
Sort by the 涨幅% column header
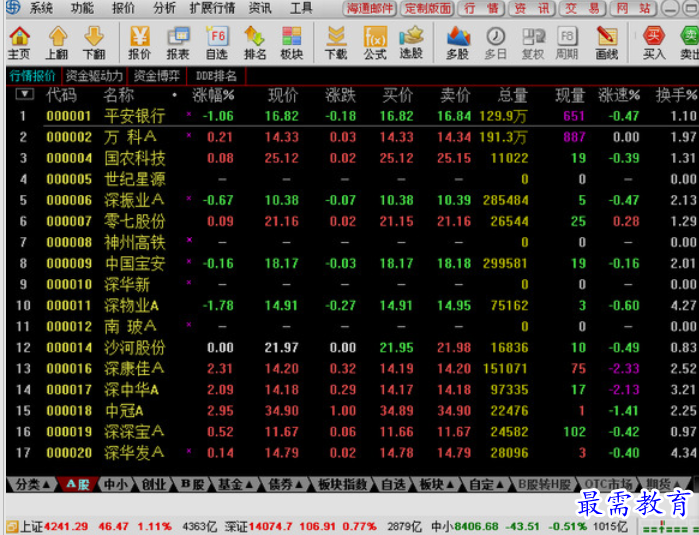click(x=213, y=95)
